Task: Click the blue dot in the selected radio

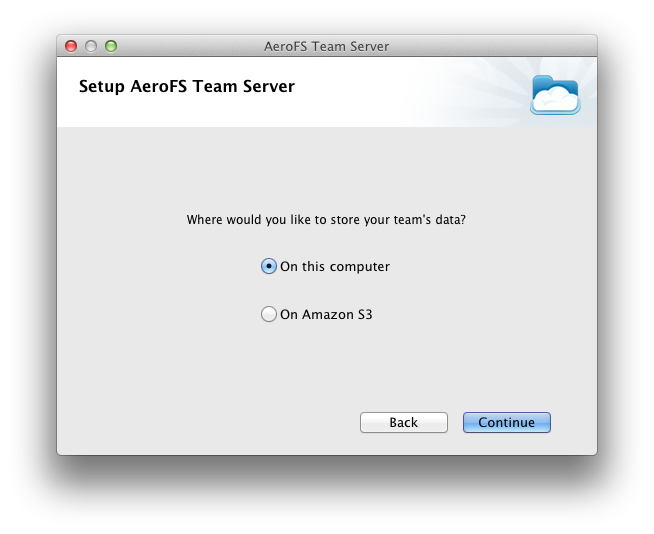Action: 269,266
